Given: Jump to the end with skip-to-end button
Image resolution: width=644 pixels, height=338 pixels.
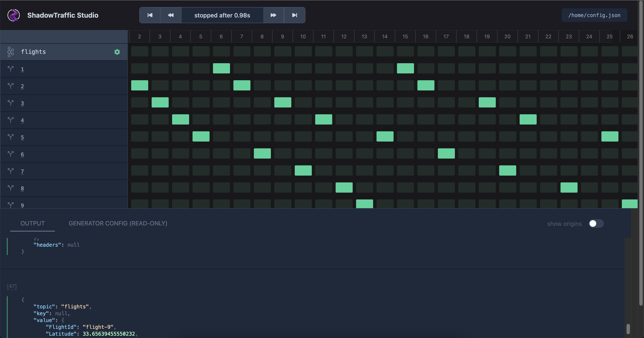Looking at the screenshot, I should pyautogui.click(x=295, y=15).
